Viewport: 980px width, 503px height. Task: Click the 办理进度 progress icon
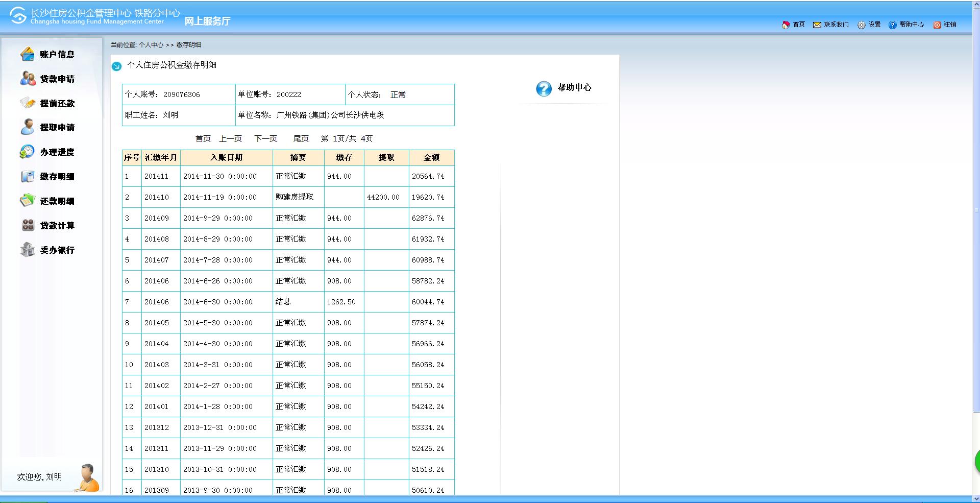[x=28, y=152]
